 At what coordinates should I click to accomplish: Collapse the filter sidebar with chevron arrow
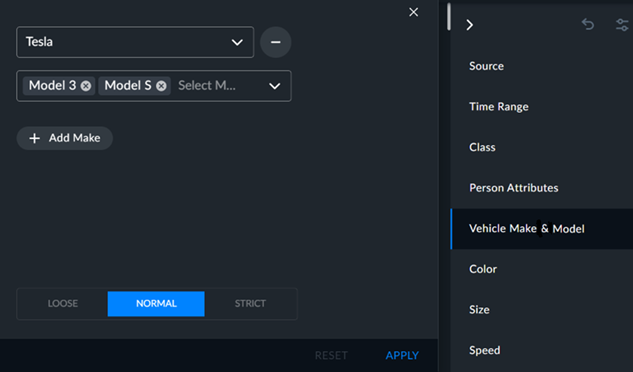pos(470,25)
